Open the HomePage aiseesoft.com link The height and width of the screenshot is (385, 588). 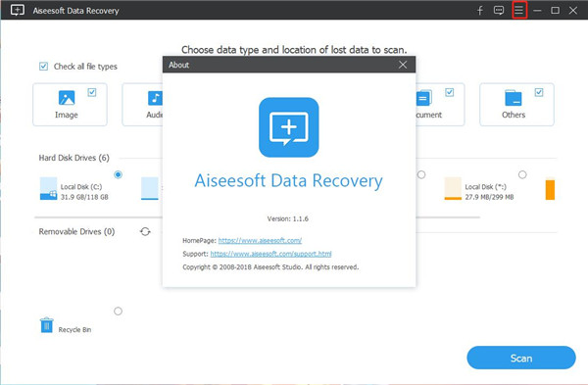tap(260, 241)
